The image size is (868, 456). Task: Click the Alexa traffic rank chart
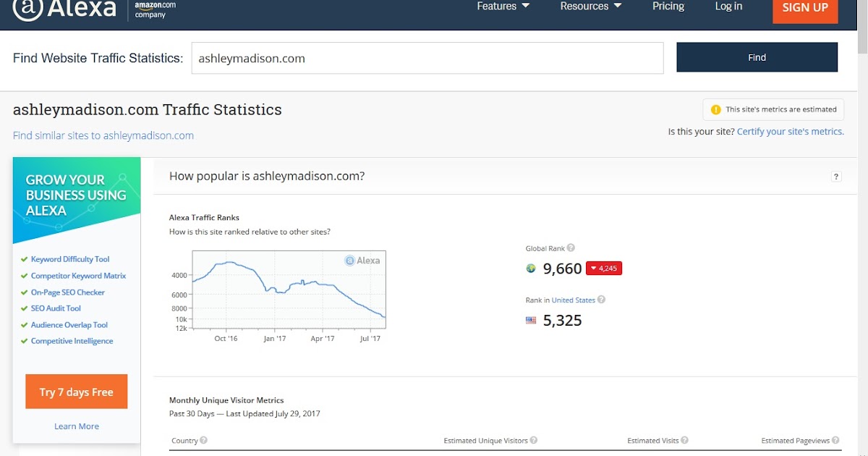tap(289, 290)
